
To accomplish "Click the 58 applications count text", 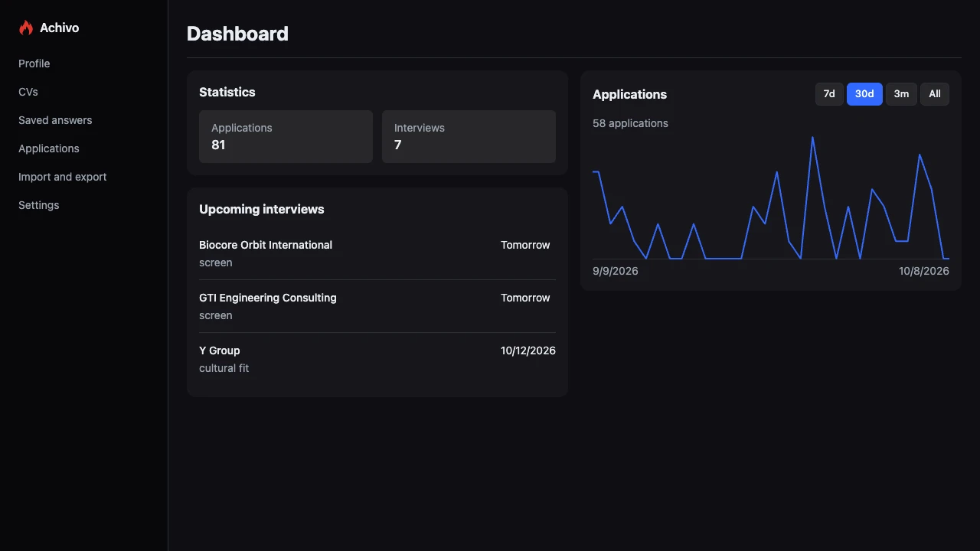I will [630, 123].
